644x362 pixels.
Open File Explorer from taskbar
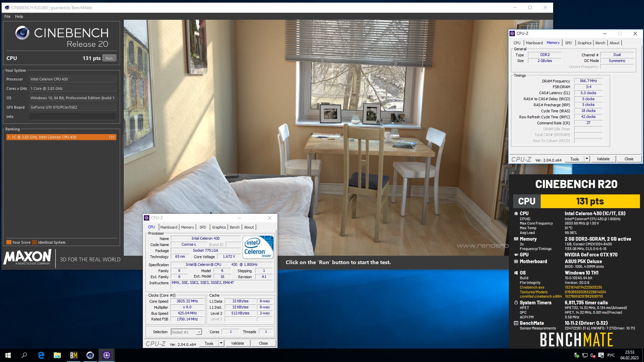coord(57,355)
